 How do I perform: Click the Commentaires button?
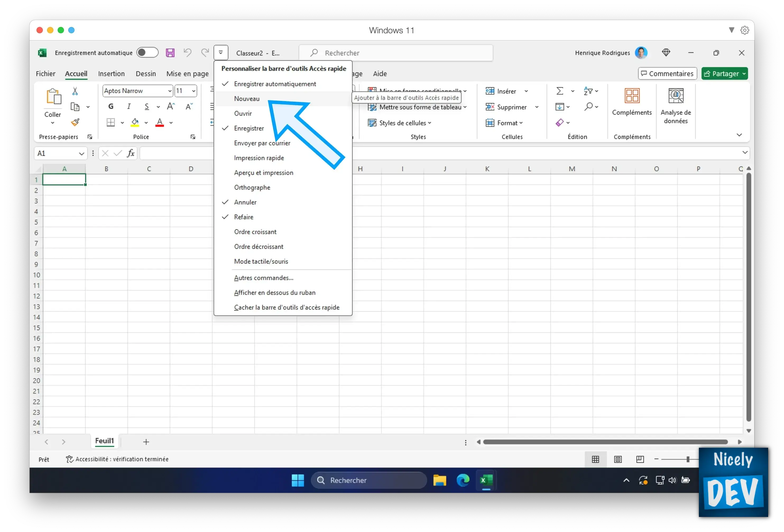tap(667, 73)
